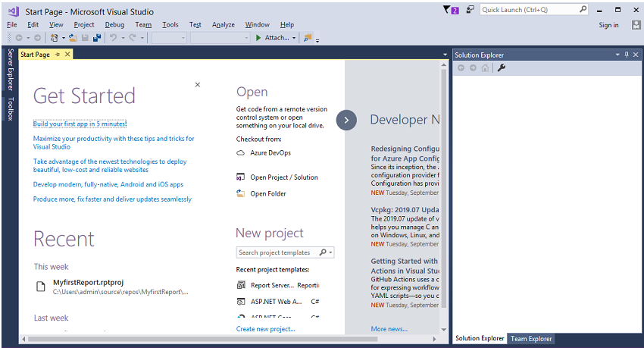
Task: Click the New Project toolbar icon
Action: 55,37
